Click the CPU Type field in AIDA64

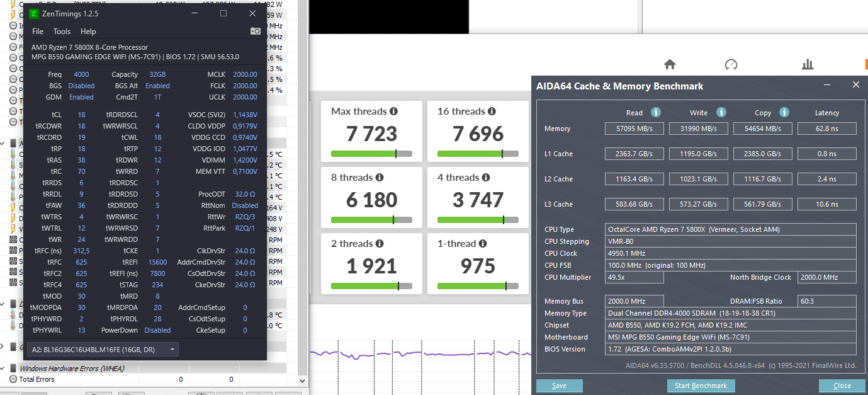(x=731, y=229)
